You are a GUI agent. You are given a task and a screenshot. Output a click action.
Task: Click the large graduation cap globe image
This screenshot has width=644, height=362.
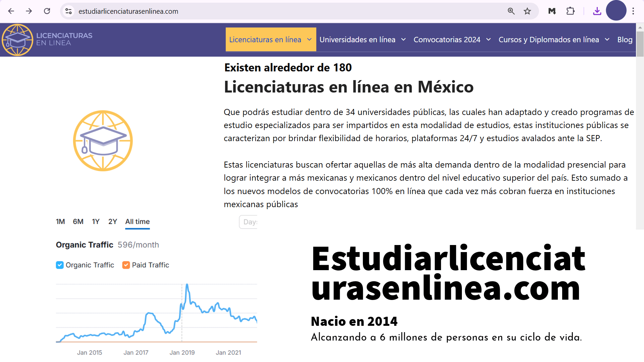(103, 141)
